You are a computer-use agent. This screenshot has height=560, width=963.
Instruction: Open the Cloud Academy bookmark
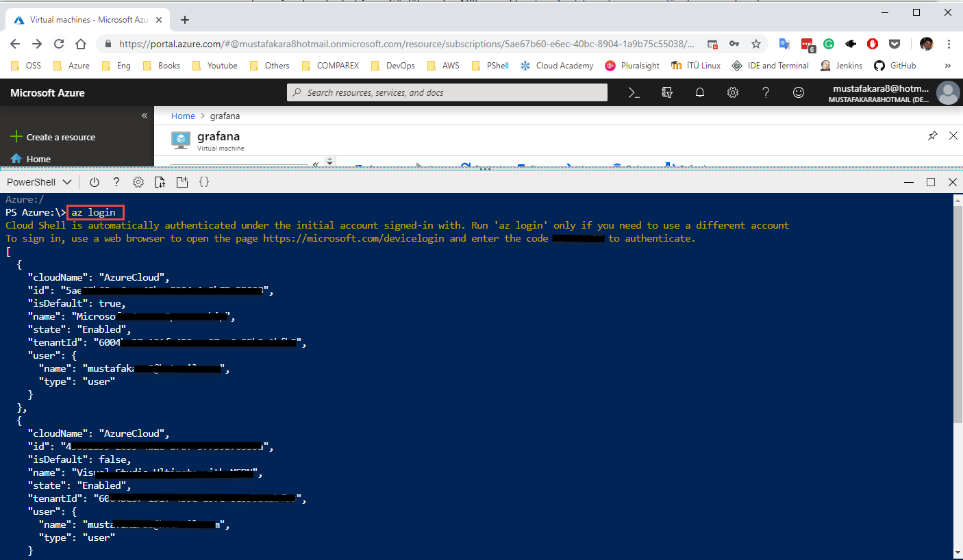click(x=557, y=66)
